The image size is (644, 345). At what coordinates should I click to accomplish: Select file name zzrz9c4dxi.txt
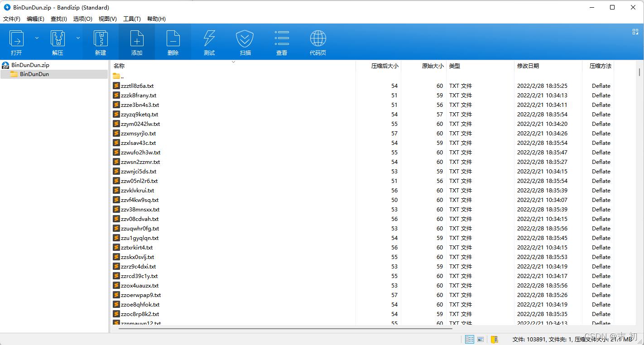[139, 267]
